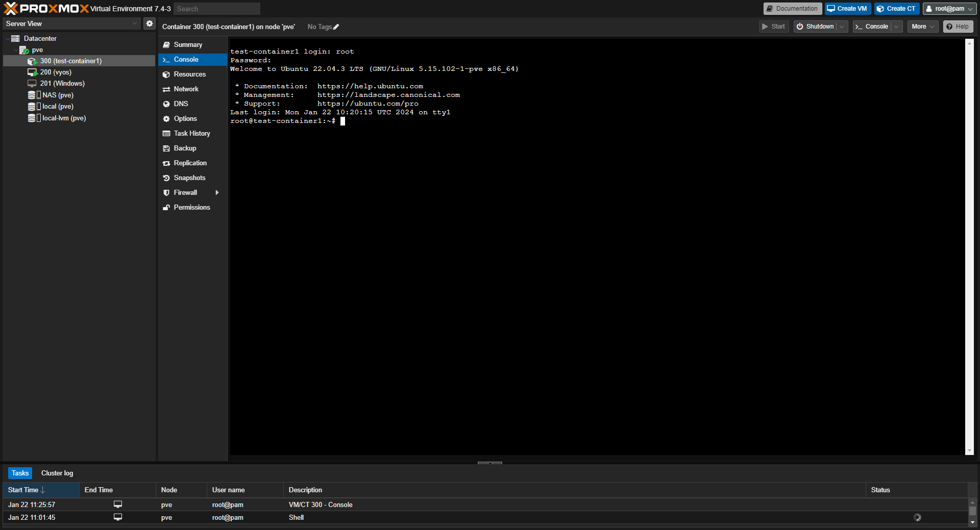Switch to Tasks tab
The height and width of the screenshot is (530, 980).
[20, 473]
